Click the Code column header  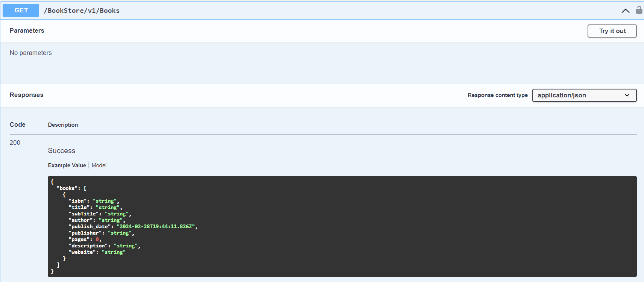point(18,124)
